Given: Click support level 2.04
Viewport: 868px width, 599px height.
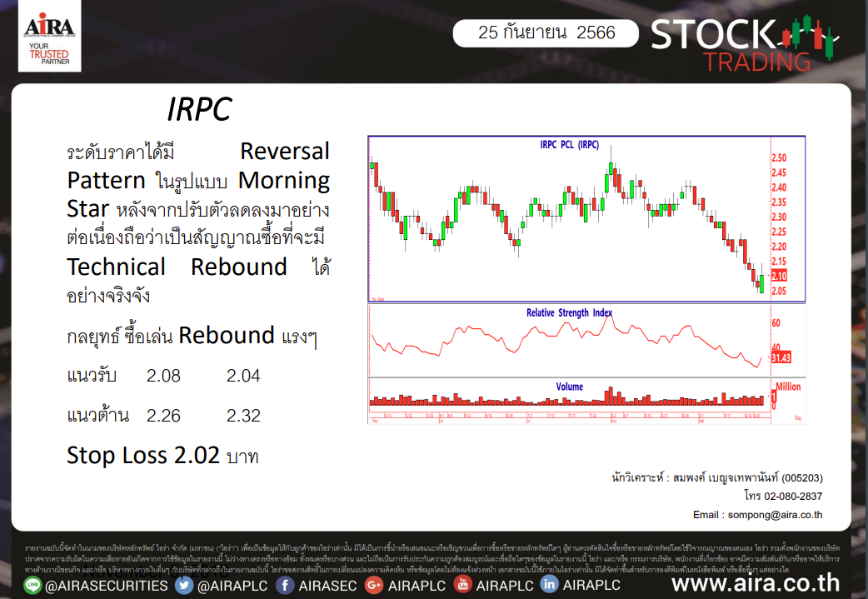Looking at the screenshot, I should (243, 376).
